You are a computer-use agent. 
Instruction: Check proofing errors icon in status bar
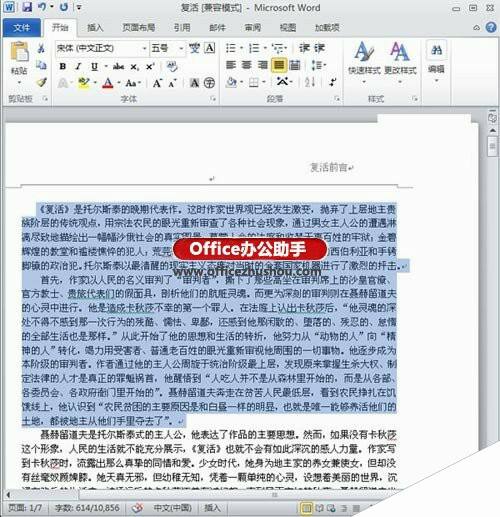pos(137,508)
